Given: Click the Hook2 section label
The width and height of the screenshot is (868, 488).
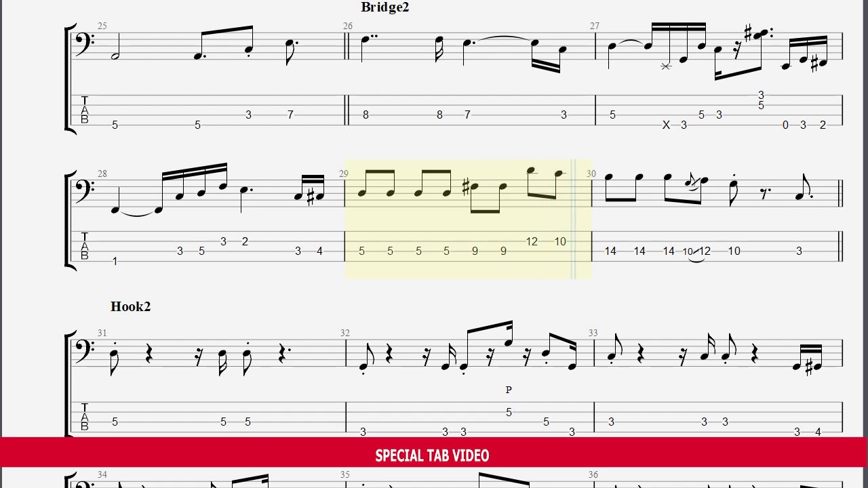Looking at the screenshot, I should [x=131, y=307].
